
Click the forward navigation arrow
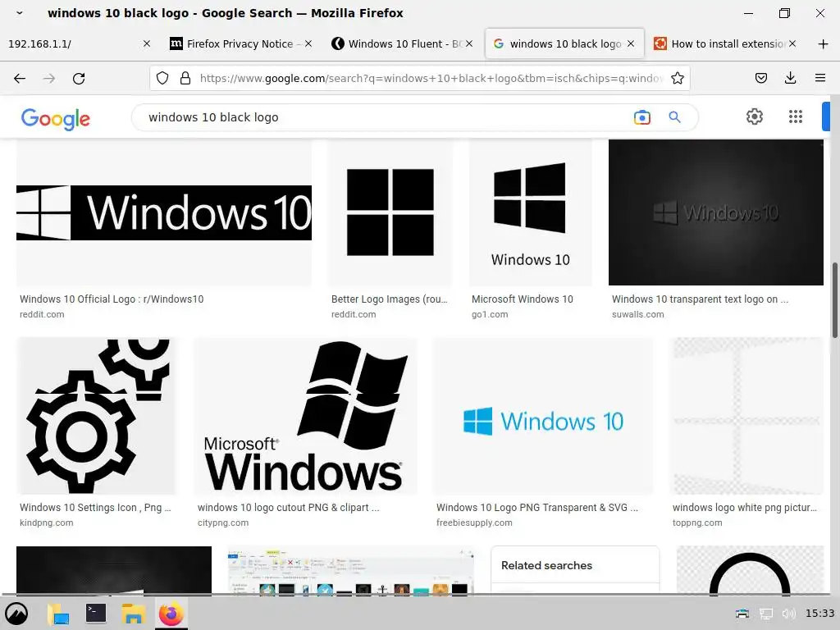coord(49,78)
